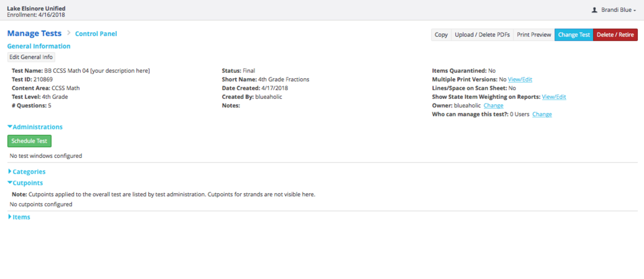Open the Control Panel breadcrumb
This screenshot has width=644, height=279.
(96, 34)
